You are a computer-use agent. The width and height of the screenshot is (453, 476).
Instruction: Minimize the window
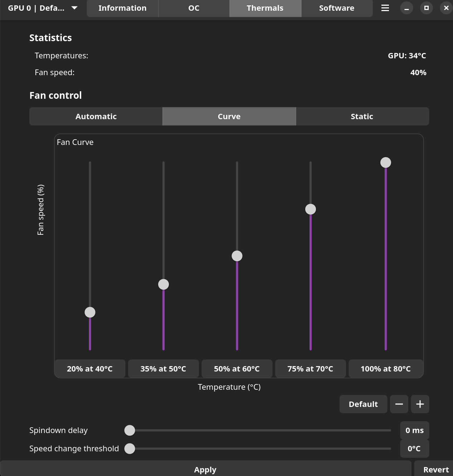406,8
